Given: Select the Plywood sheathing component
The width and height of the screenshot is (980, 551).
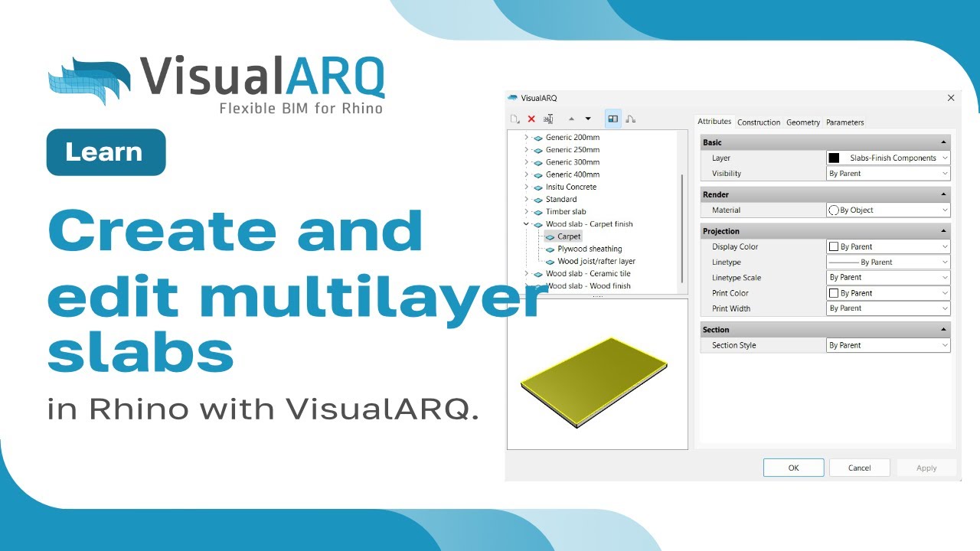Looking at the screenshot, I should (x=590, y=249).
